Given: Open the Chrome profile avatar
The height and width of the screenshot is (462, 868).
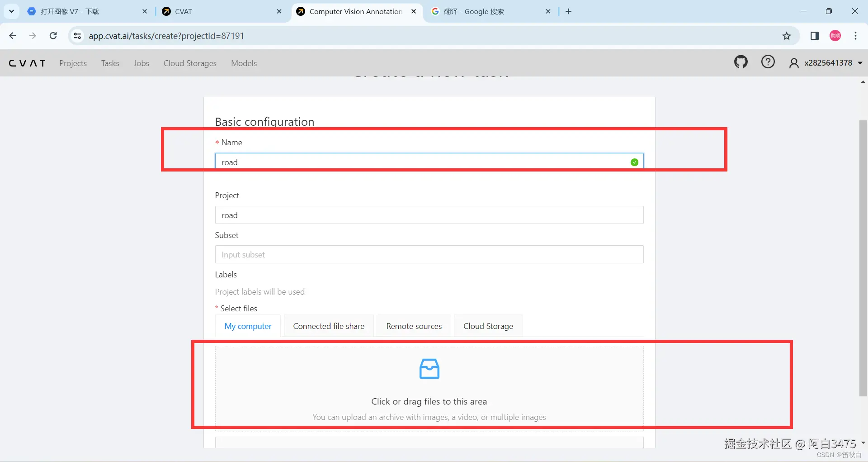Looking at the screenshot, I should click(835, 36).
